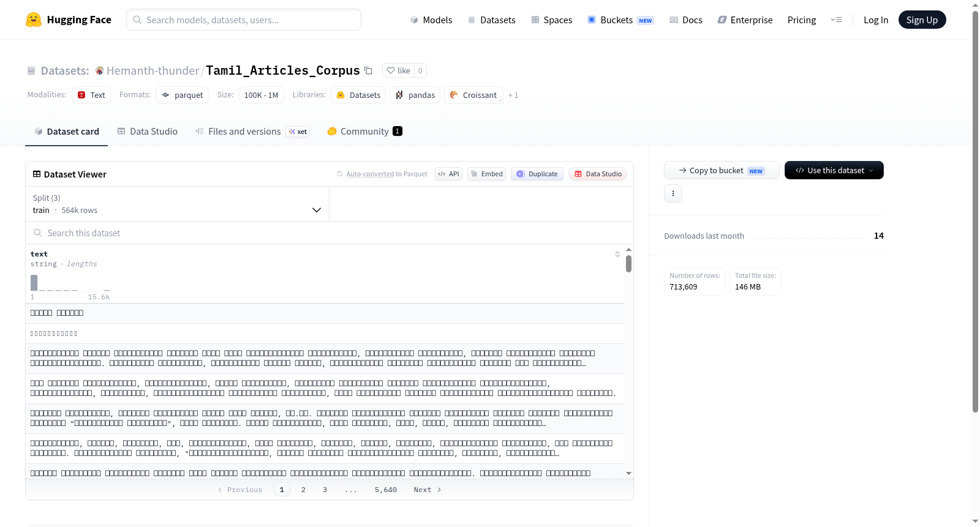Expand the more navigation menu icon
980x527 pixels.
[x=836, y=20]
